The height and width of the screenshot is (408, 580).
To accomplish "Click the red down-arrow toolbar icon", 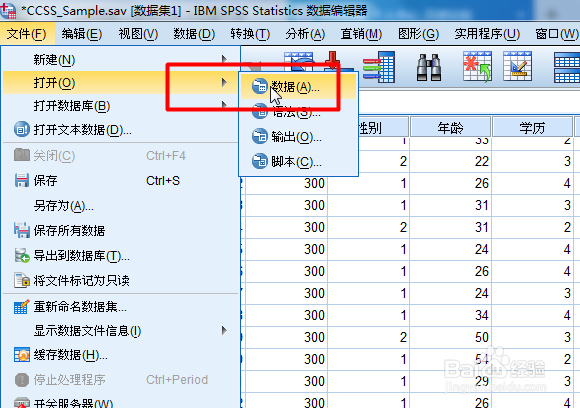I will (332, 61).
